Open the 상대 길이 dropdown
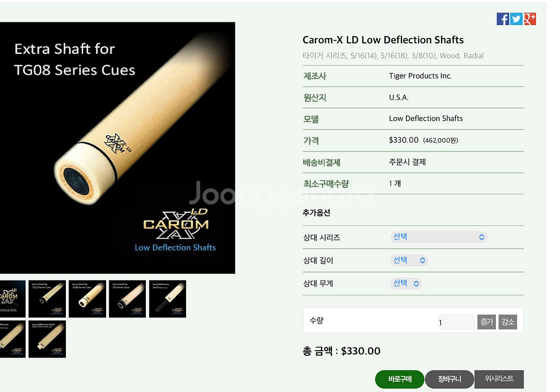This screenshot has height=392, width=560. (x=409, y=260)
